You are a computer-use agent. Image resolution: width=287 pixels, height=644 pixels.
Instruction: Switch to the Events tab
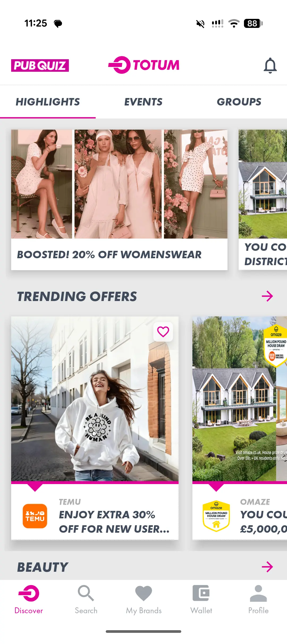(143, 102)
